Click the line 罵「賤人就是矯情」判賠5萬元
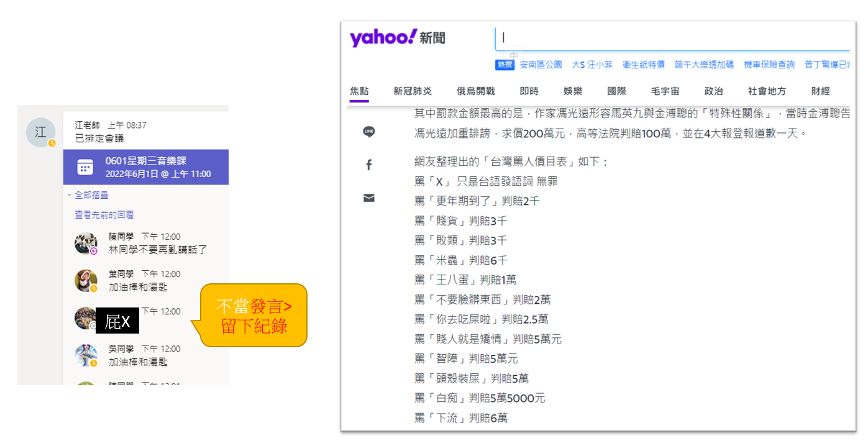868x446 pixels. pos(488,339)
